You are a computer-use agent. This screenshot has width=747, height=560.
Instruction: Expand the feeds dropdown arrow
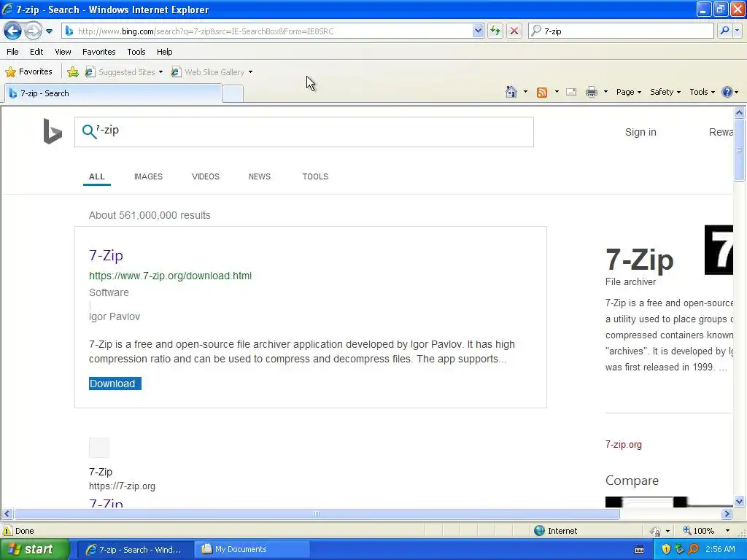557,92
